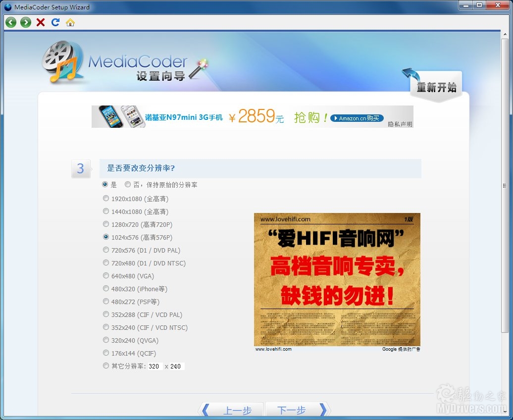This screenshot has width=513, height=420.
Task: Click the blue Refresh icon
Action: coord(55,22)
